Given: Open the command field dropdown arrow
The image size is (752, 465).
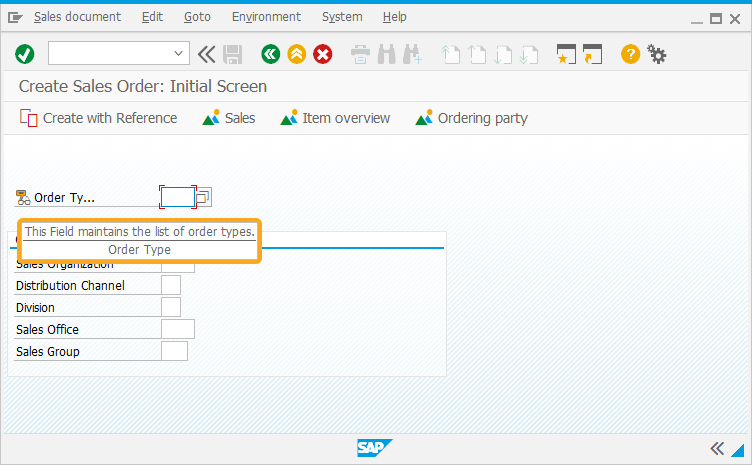Looking at the screenshot, I should tap(178, 53).
